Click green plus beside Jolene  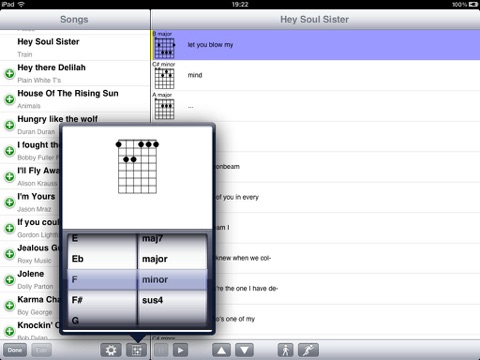10,280
